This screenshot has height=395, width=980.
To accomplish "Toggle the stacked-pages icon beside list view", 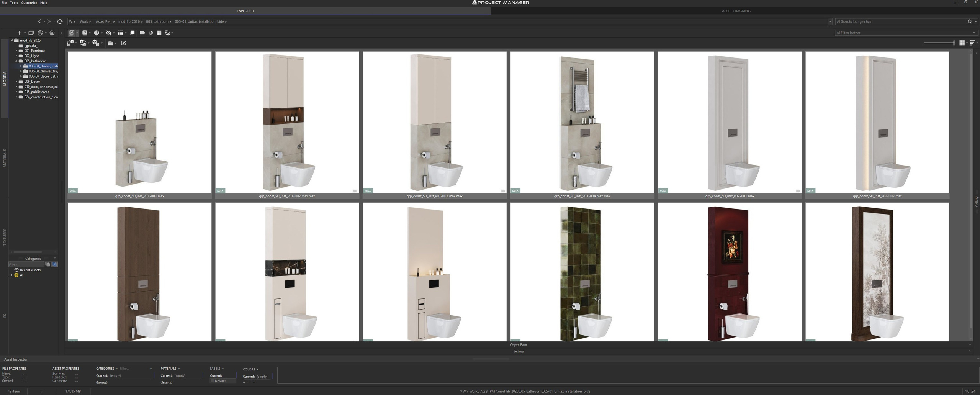I will (x=132, y=33).
